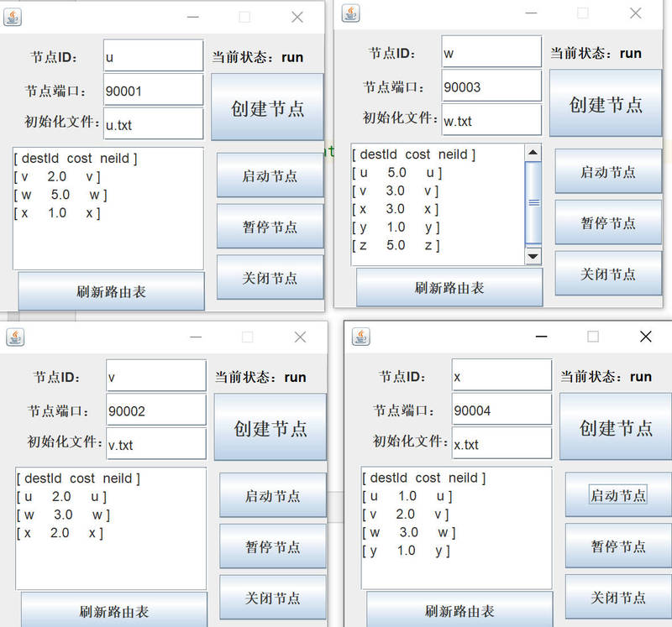Screen dimensions: 672x627
Task: Click row 'v 2.0 v' in node x table
Action: click(x=406, y=515)
